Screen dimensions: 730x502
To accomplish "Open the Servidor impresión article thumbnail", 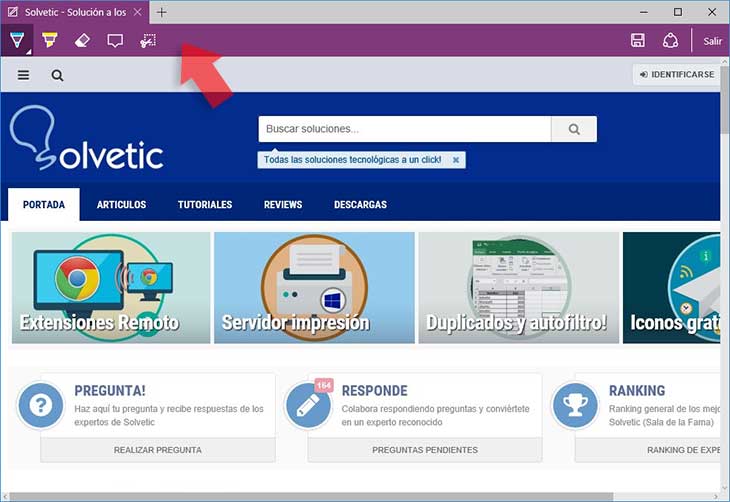I will click(314, 288).
